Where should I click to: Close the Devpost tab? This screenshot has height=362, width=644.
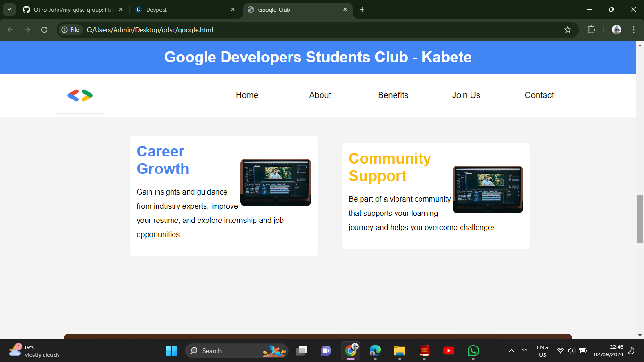pos(233,9)
